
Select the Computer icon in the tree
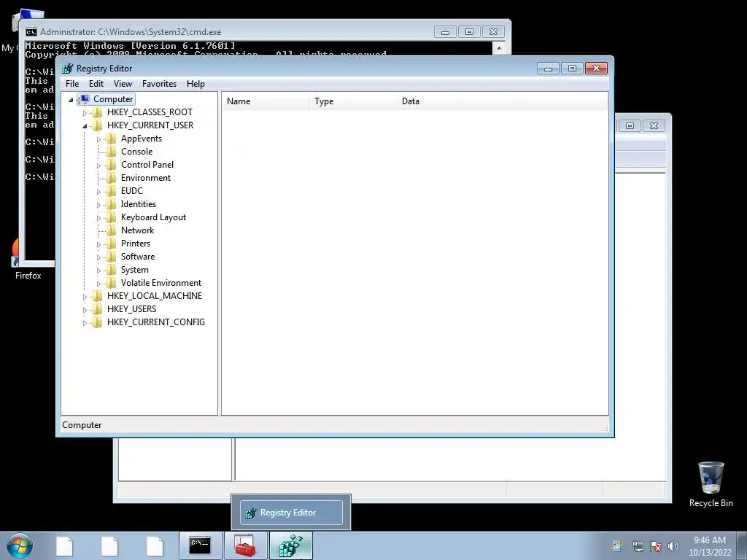tap(84, 99)
